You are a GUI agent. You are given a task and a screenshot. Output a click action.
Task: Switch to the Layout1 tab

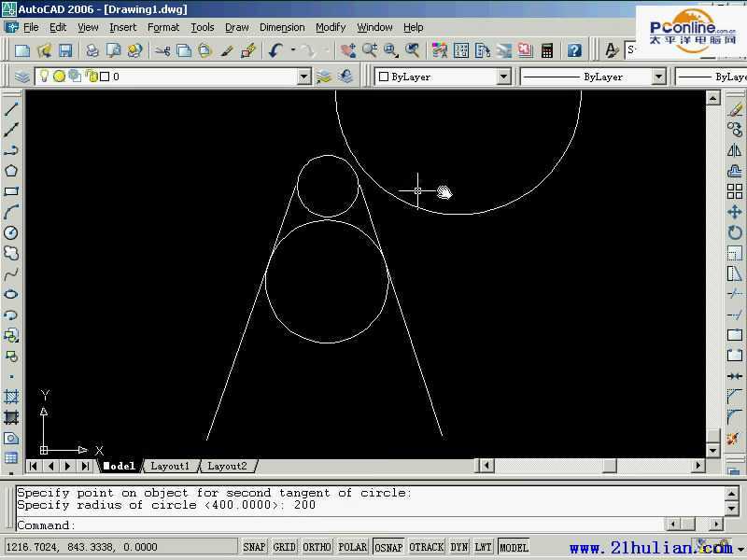(170, 466)
